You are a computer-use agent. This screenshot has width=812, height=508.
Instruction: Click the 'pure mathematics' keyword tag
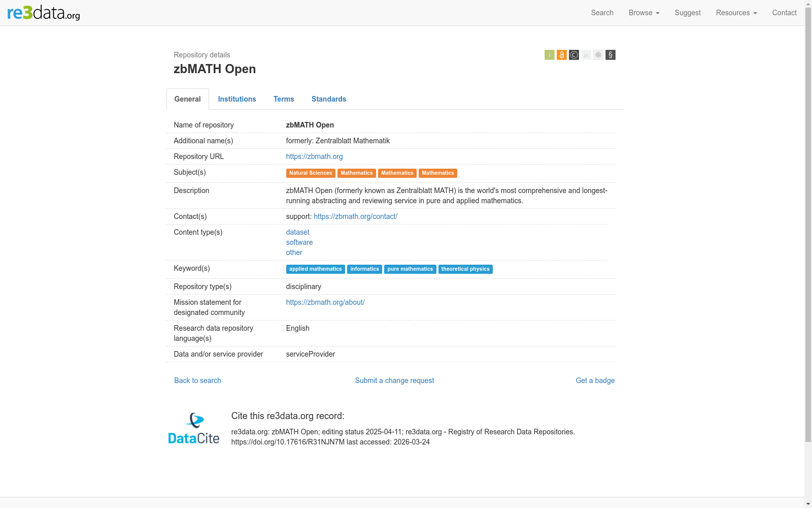pyautogui.click(x=410, y=269)
